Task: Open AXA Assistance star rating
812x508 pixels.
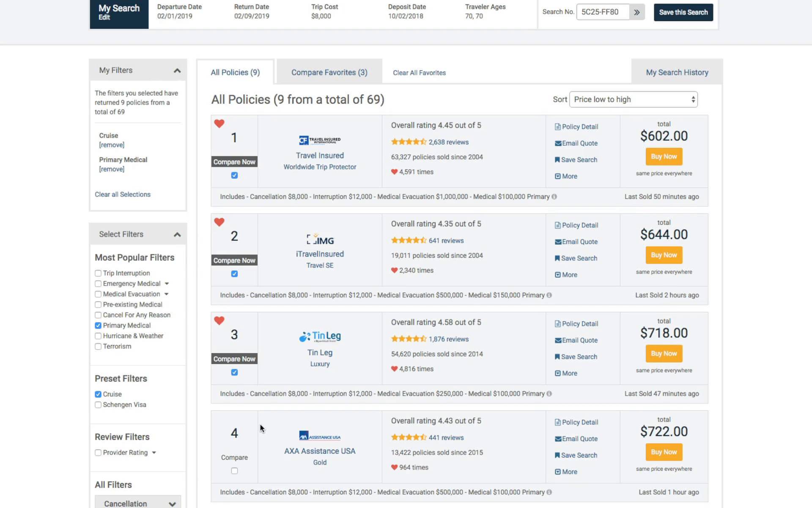Action: pyautogui.click(x=409, y=437)
